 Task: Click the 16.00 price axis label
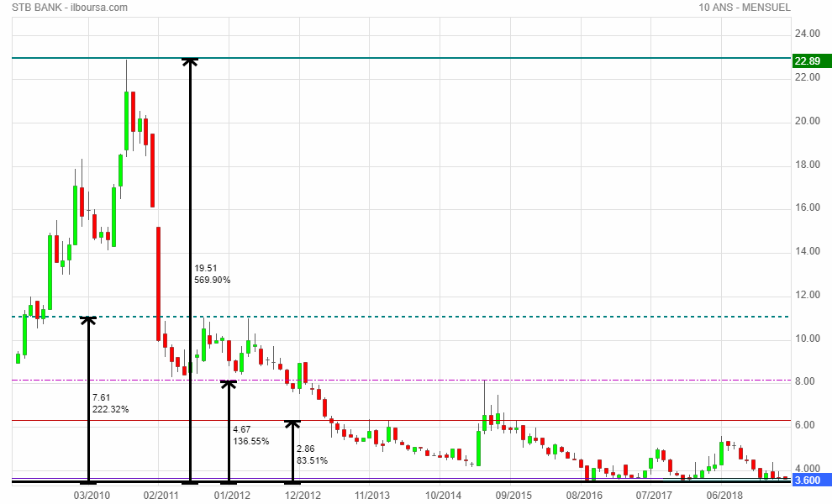[807, 207]
